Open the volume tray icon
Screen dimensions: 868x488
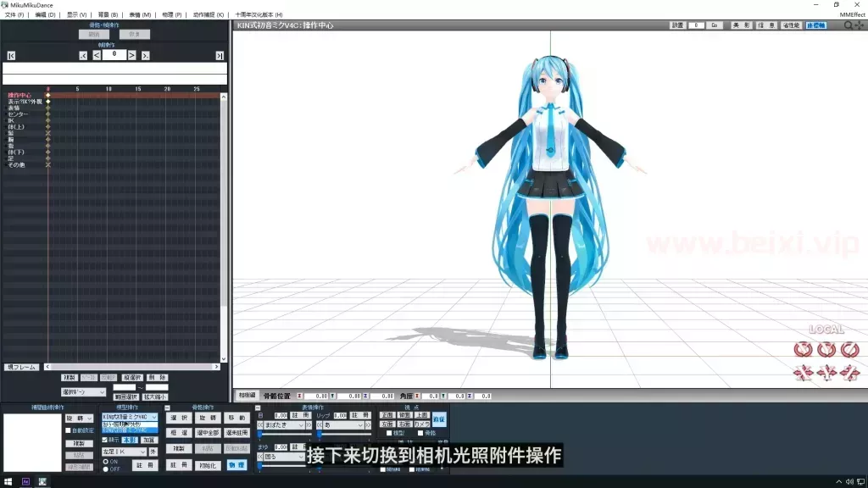[849, 482]
